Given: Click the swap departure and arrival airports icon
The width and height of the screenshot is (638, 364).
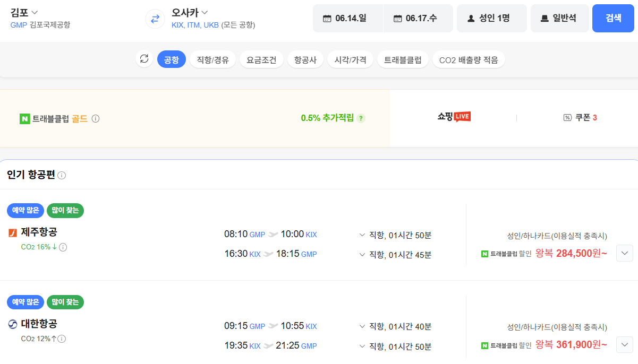Looking at the screenshot, I should [x=154, y=18].
